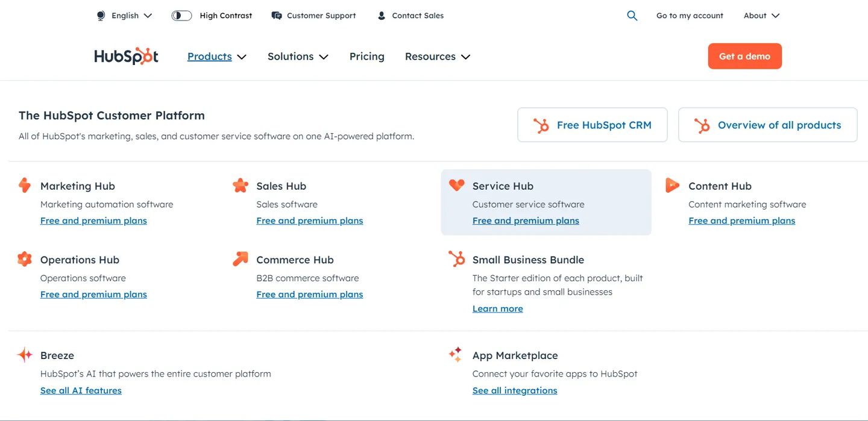Click the Breeze sparkle icon
The height and width of the screenshot is (421, 868).
click(25, 355)
